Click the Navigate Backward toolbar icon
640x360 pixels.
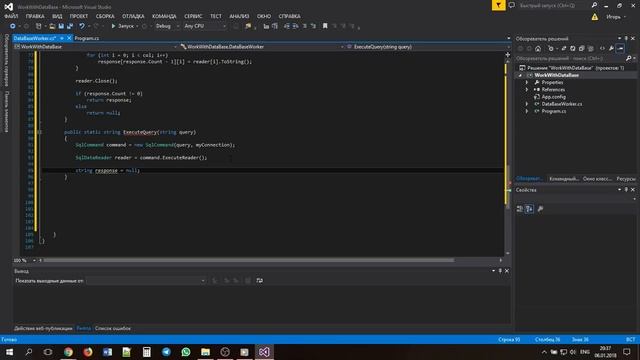[x=13, y=26]
